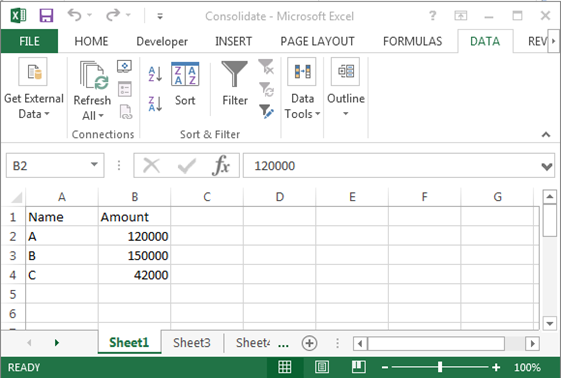Screen dimensions: 561x378
Task: Open the Outline group dropdown
Action: (346, 89)
